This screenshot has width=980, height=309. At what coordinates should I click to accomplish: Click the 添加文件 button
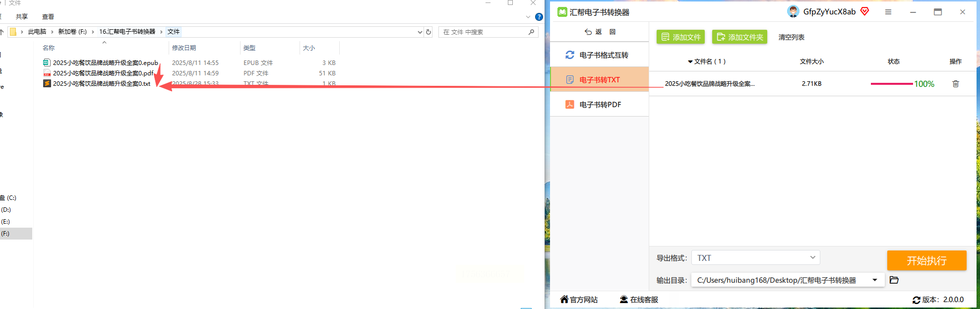point(681,37)
